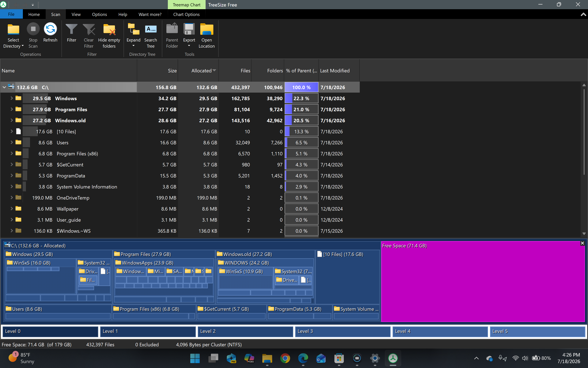Open File Explorer from the taskbar
Screen dimensions: 588x368
[x=267, y=358]
